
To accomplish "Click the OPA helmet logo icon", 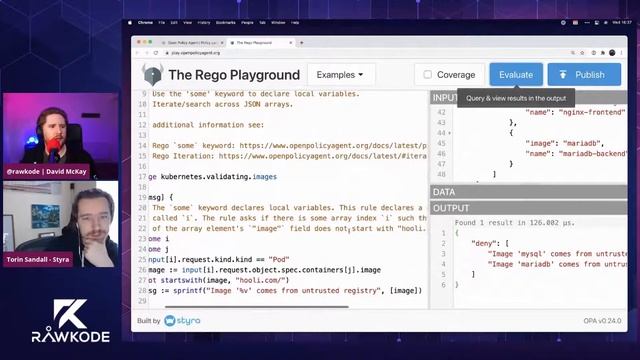I will 153,74.
